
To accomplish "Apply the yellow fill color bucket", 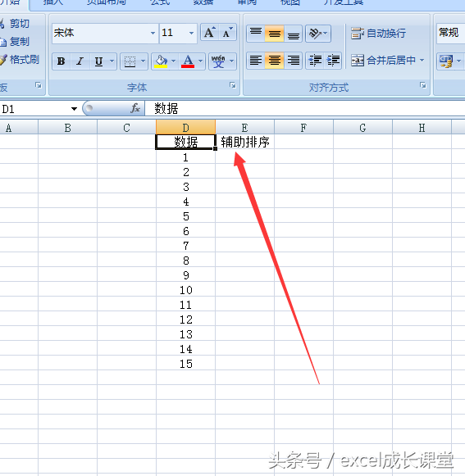I will pos(161,61).
